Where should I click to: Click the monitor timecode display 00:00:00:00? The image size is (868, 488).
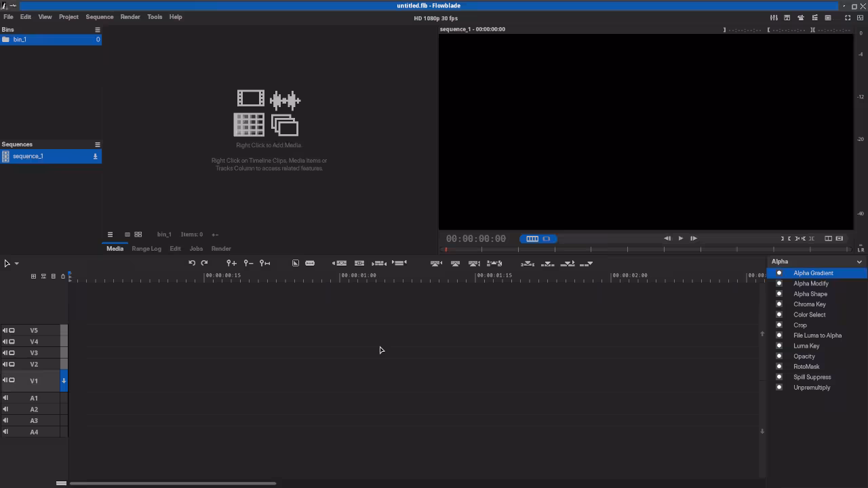(x=476, y=239)
